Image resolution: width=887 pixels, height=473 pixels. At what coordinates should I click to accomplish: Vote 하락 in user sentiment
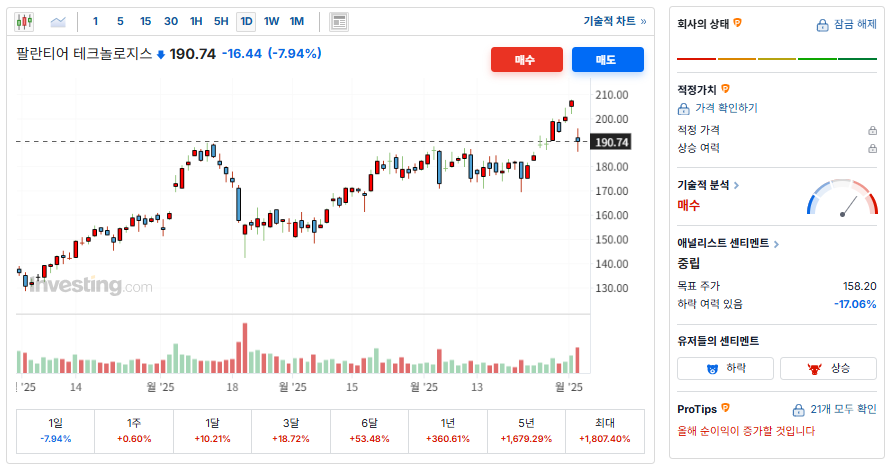point(725,368)
